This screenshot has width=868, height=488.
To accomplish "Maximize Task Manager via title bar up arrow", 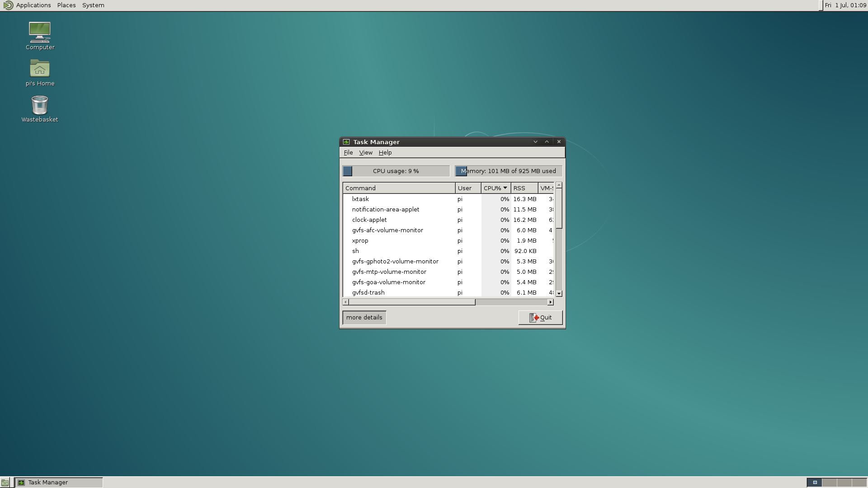I will tap(547, 142).
